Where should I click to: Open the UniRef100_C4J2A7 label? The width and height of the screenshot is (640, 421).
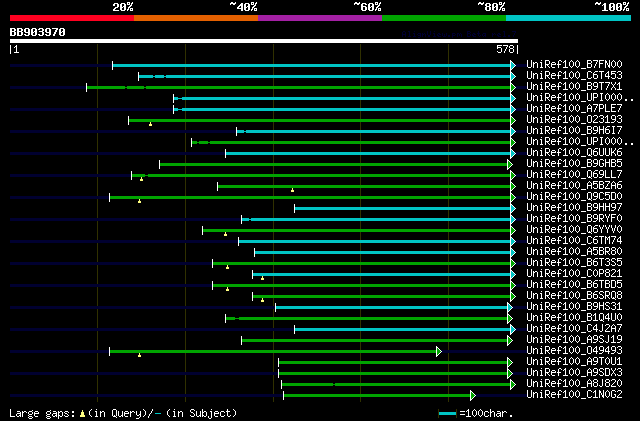pos(574,329)
